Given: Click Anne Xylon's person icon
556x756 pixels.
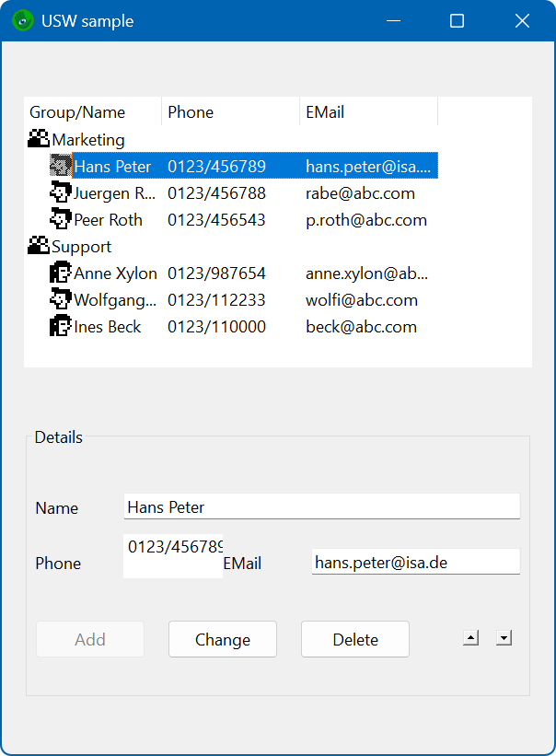Looking at the screenshot, I should 61,273.
